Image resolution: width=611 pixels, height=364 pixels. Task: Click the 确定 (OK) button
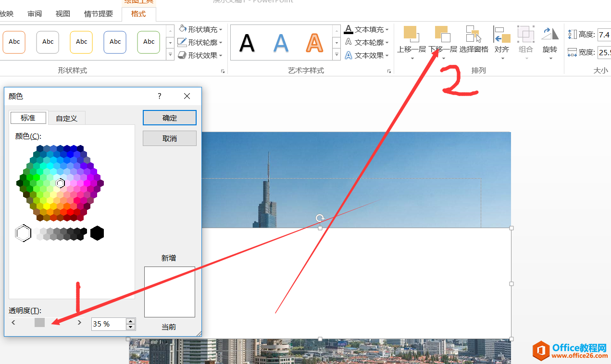(x=169, y=117)
